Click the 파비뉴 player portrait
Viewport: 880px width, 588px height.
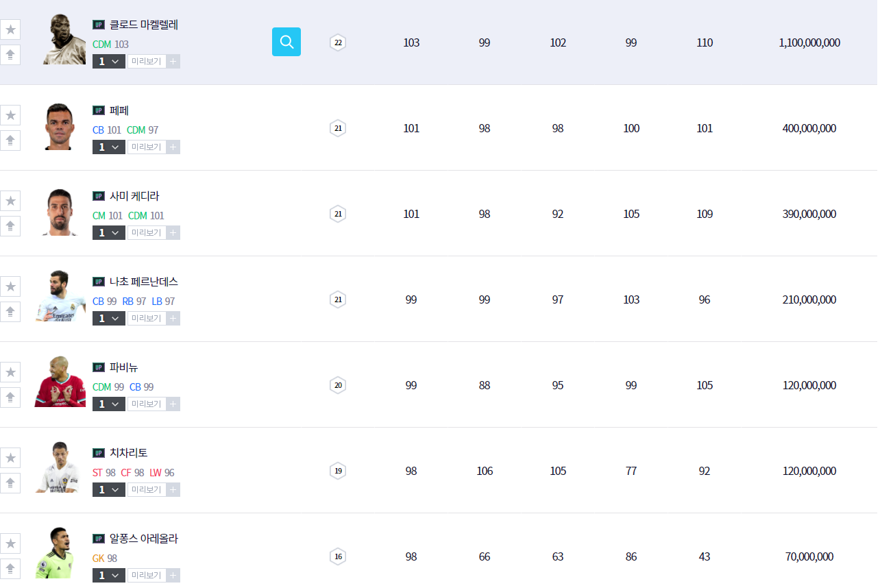tap(60, 382)
